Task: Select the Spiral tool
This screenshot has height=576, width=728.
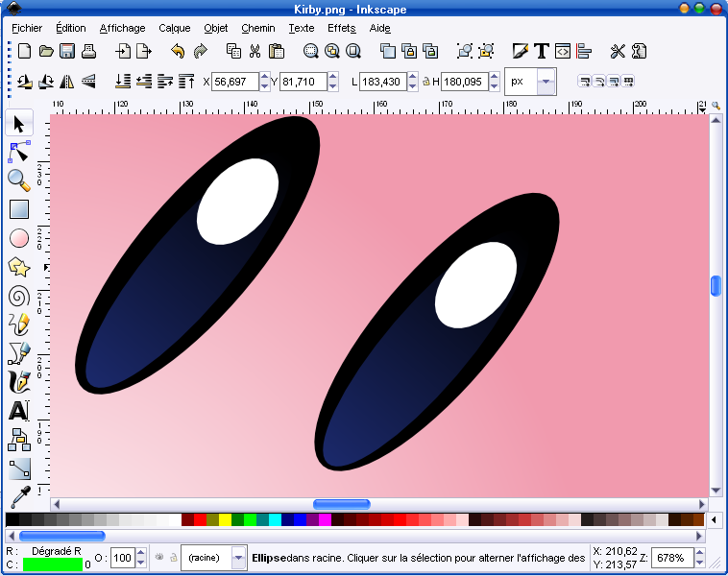Action: point(19,296)
